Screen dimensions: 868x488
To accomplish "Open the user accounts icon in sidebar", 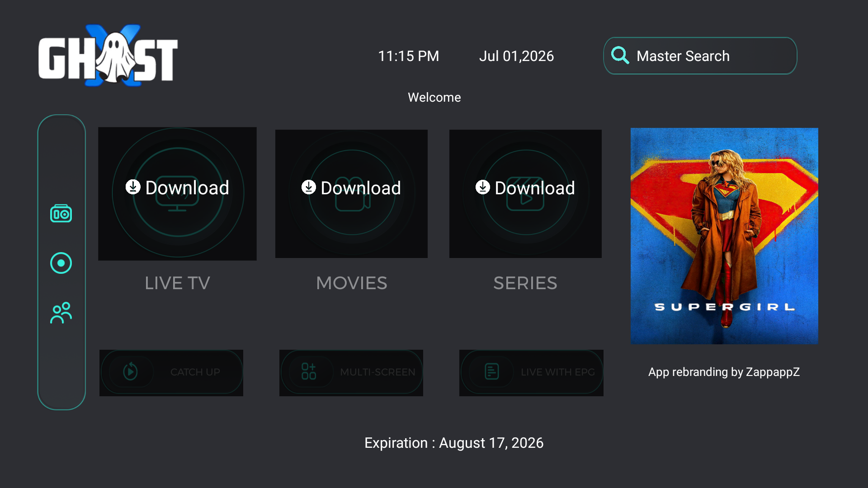I will click(61, 313).
